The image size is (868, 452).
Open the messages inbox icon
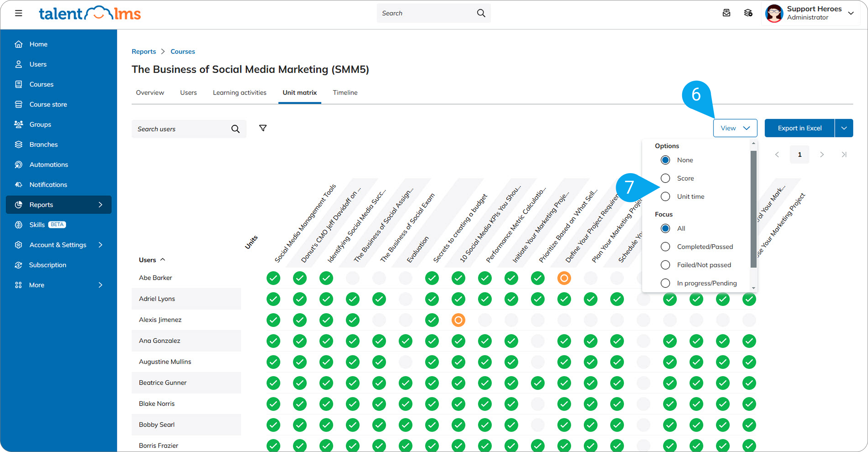[x=726, y=13]
